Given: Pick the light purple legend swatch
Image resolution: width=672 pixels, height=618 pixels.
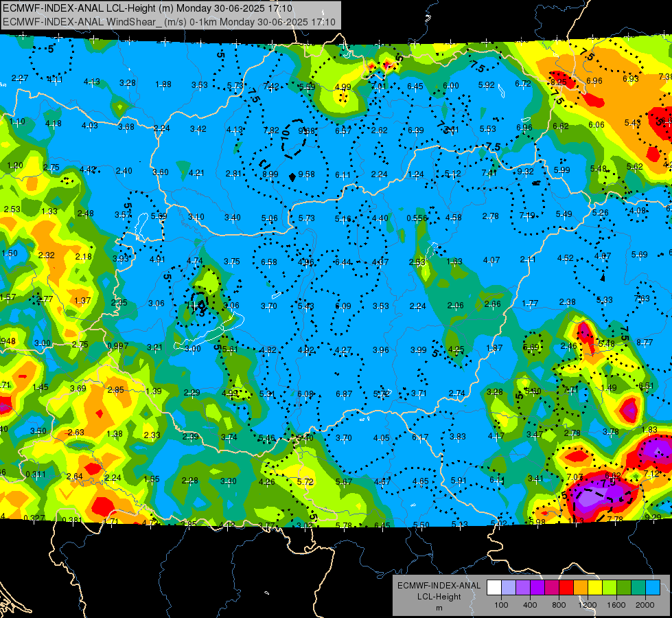Looking at the screenshot, I should [x=523, y=588].
